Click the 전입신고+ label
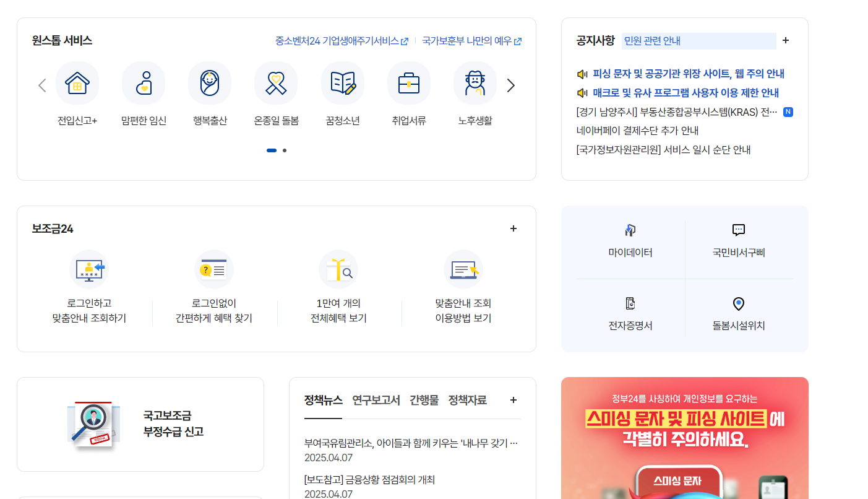Screen dimensions: 868x499 pos(77,121)
